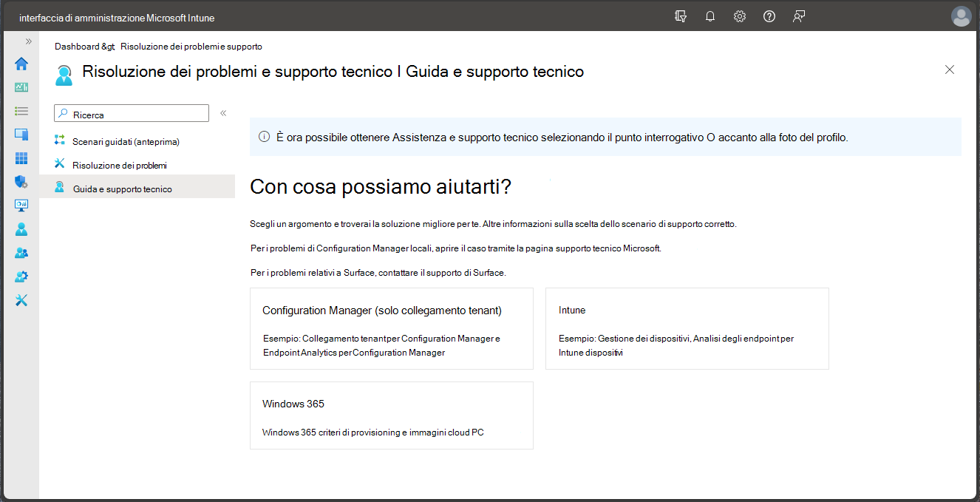The width and height of the screenshot is (980, 502).
Task: Open the Users icon in sidebar
Action: pyautogui.click(x=21, y=229)
